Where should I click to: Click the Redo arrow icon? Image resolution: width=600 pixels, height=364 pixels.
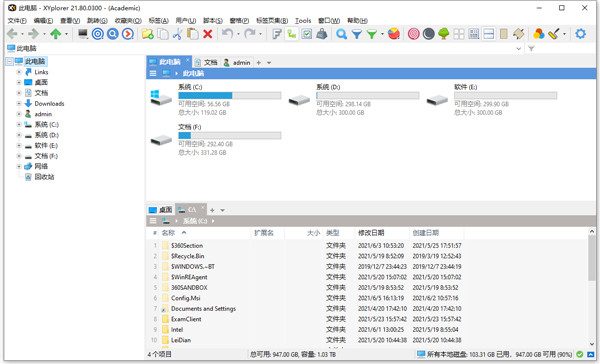(x=249, y=34)
